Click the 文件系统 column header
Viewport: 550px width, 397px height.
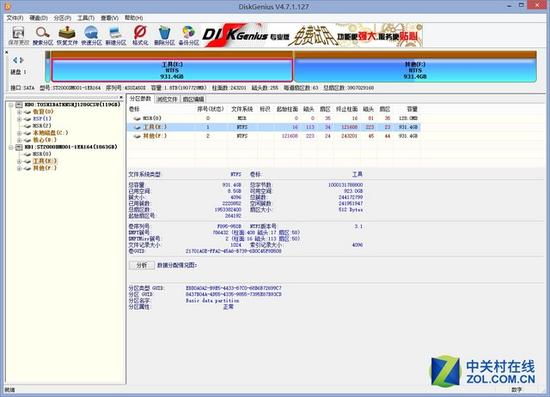(242, 109)
